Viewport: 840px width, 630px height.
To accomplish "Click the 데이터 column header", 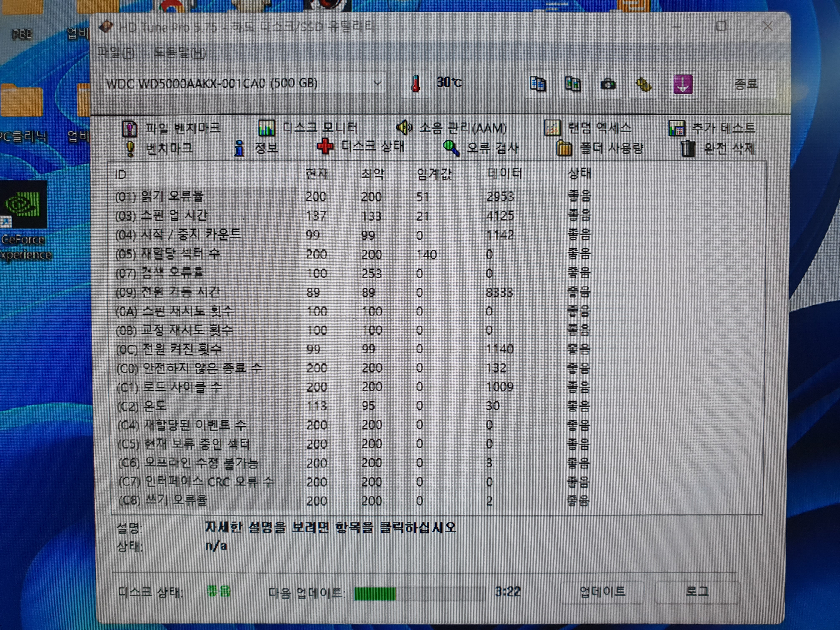I will tap(521, 174).
